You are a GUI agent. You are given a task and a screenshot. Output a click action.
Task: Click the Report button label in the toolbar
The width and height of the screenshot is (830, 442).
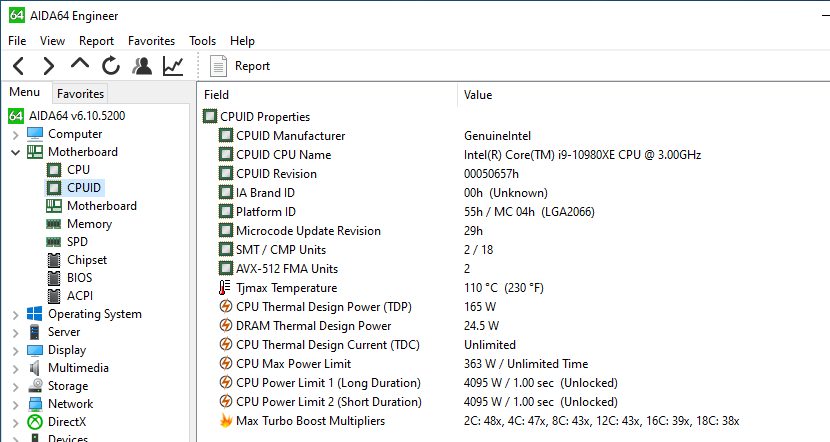(x=252, y=66)
